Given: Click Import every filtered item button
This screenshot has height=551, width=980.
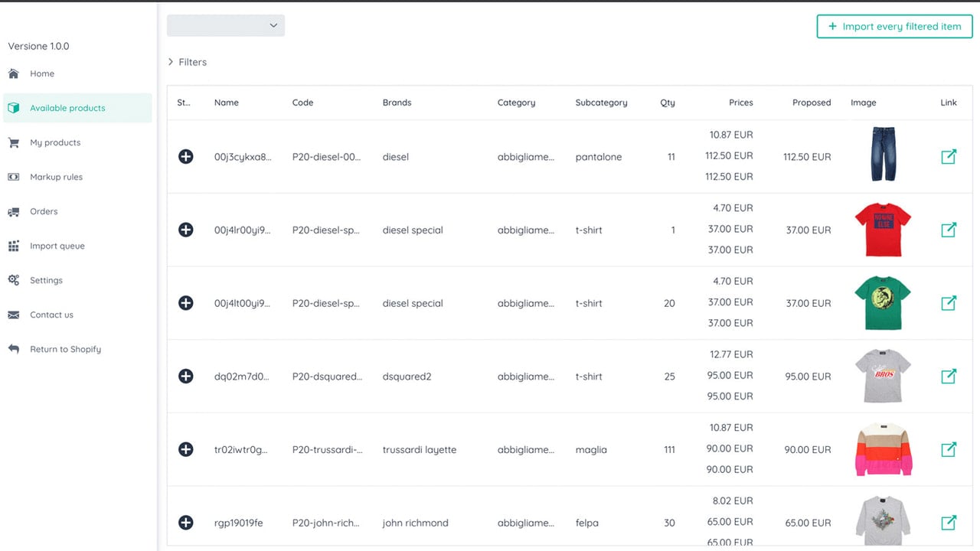Looking at the screenshot, I should pyautogui.click(x=894, y=26).
